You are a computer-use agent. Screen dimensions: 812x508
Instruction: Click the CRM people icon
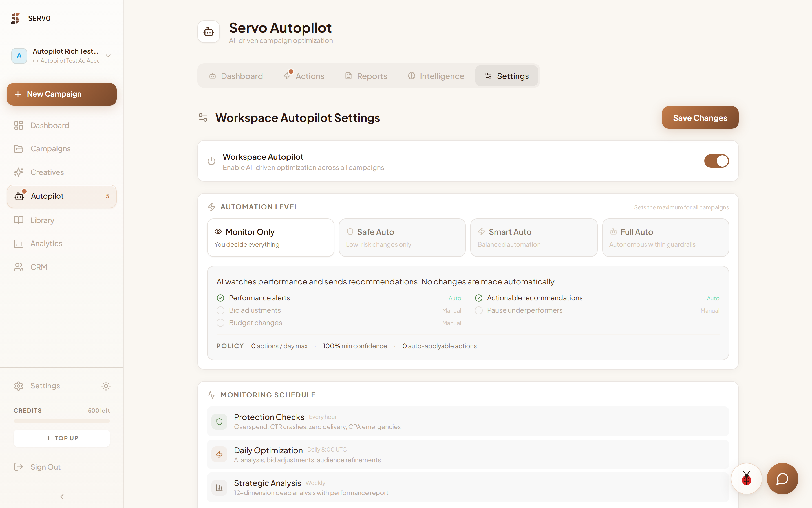18,267
